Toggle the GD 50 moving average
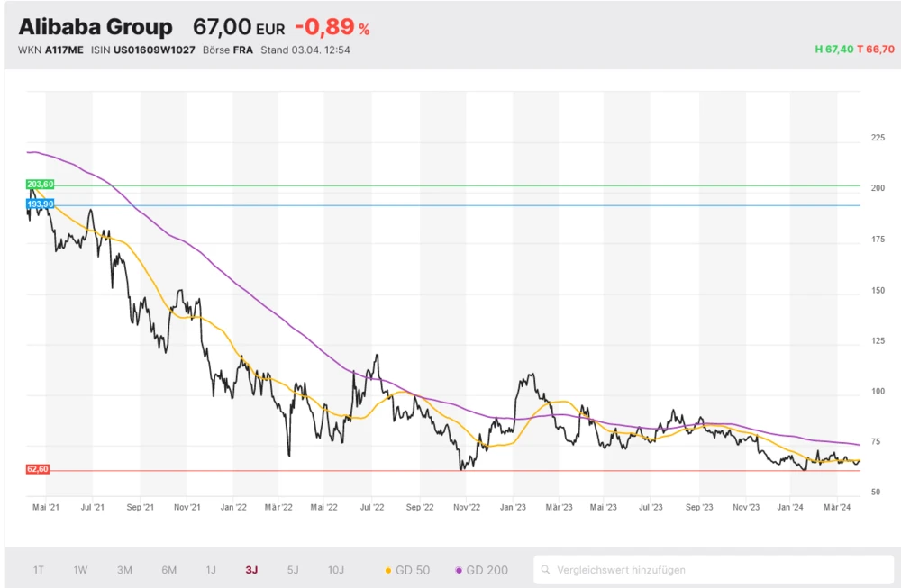The image size is (901, 588). point(408,570)
